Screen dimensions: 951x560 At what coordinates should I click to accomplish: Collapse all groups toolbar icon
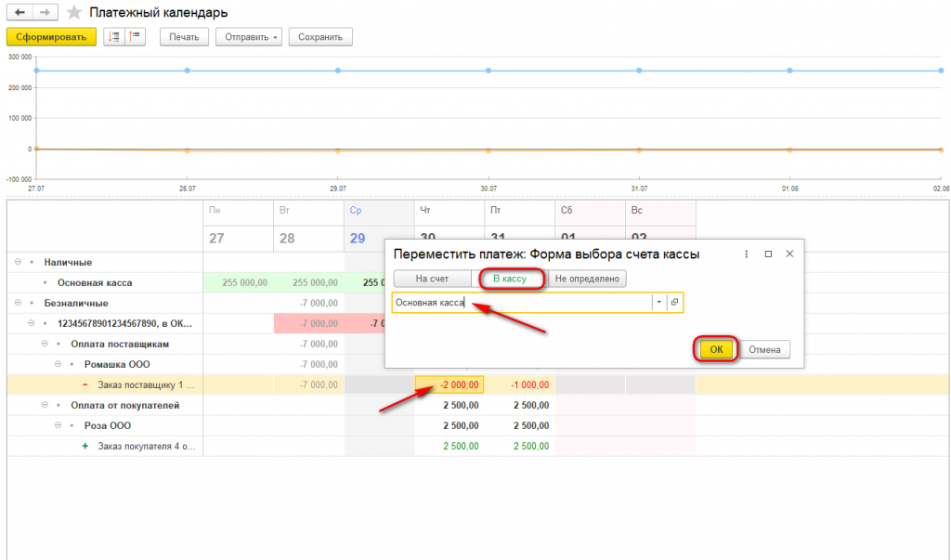click(x=136, y=37)
